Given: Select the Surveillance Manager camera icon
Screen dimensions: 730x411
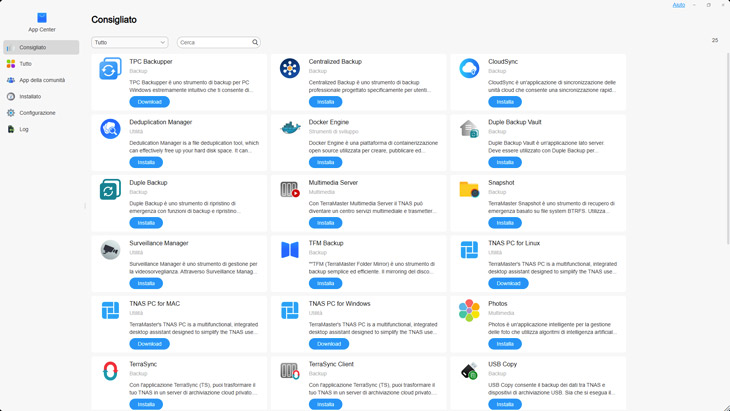Looking at the screenshot, I should 110,249.
